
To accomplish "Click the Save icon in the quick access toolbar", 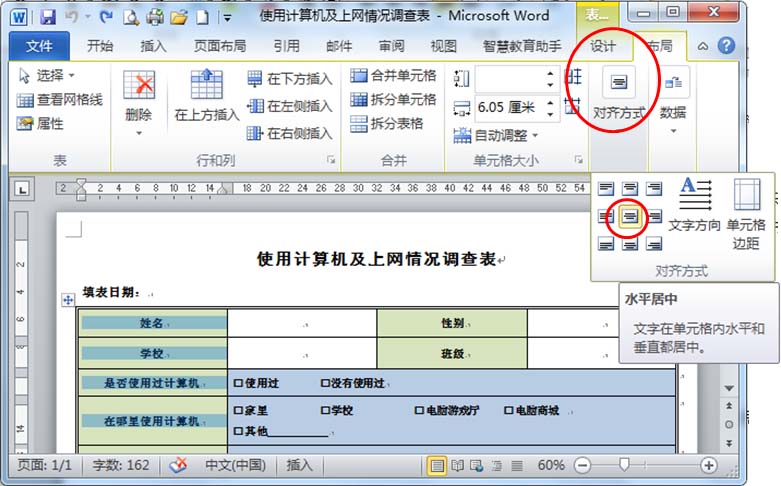I will pos(47,17).
